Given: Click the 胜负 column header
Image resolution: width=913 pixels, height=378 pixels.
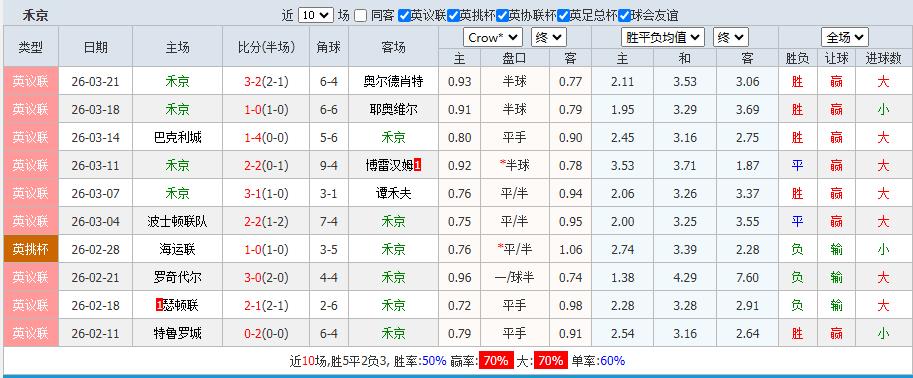Looking at the screenshot, I should click(797, 58).
